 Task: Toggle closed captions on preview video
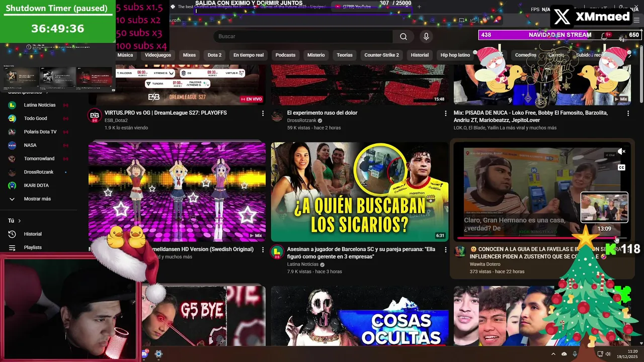pyautogui.click(x=621, y=167)
